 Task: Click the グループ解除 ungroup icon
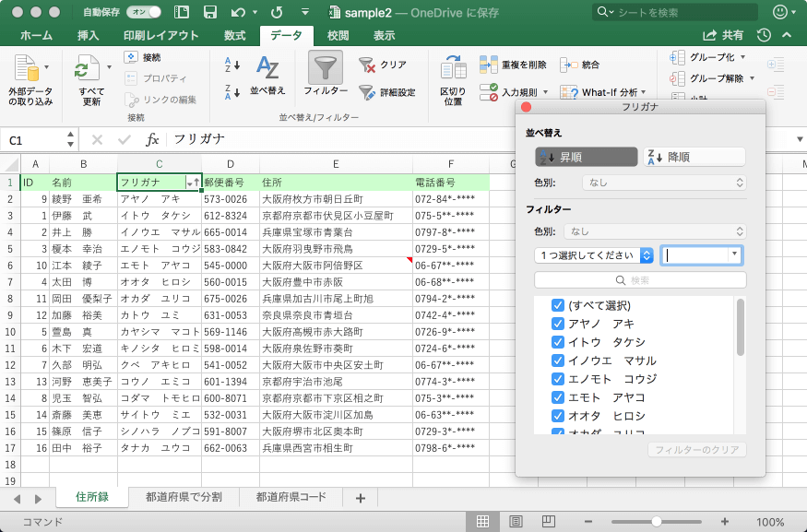677,78
